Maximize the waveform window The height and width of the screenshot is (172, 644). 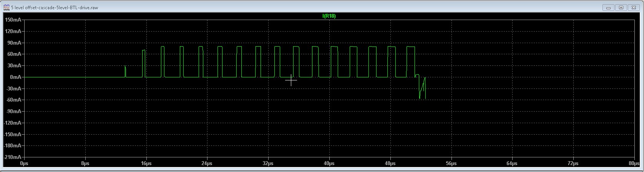(621, 7)
